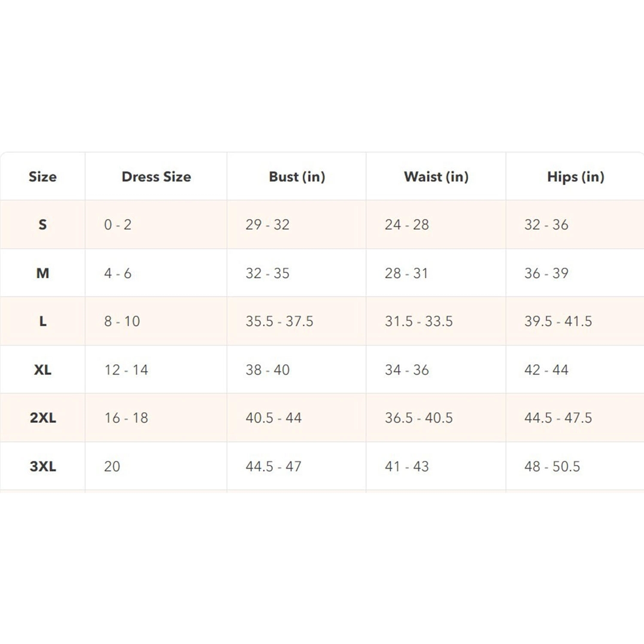Select the XL size row label

click(43, 370)
